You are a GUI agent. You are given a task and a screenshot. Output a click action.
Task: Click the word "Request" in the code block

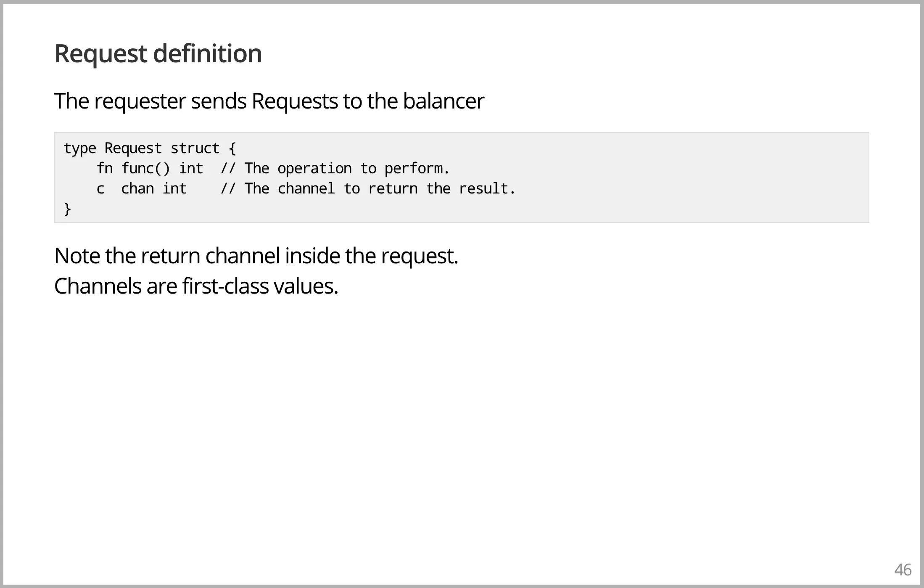pyautogui.click(x=133, y=148)
